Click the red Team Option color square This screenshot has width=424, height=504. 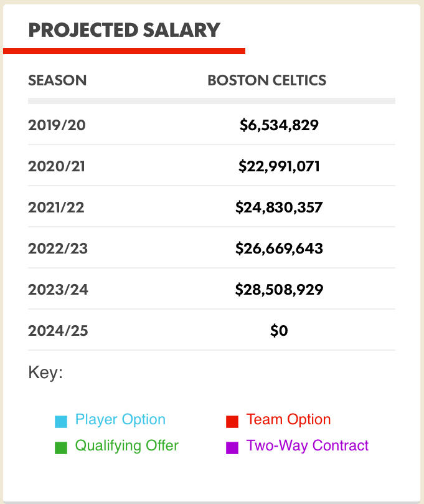pyautogui.click(x=232, y=422)
